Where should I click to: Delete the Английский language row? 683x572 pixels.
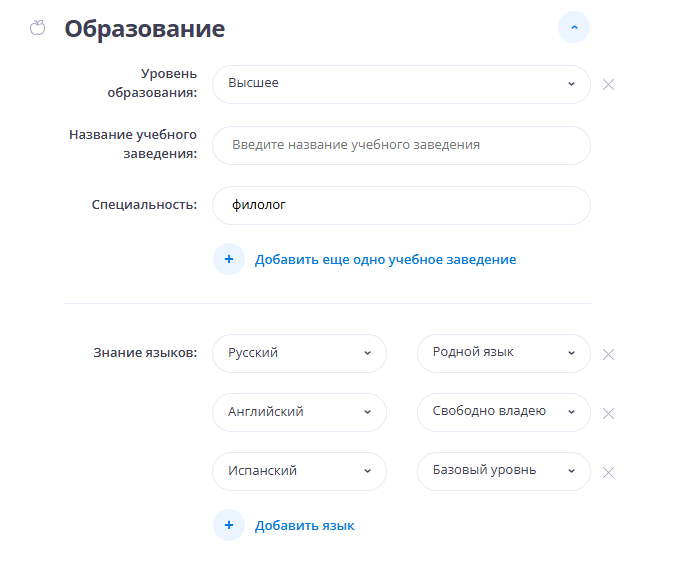tap(608, 413)
